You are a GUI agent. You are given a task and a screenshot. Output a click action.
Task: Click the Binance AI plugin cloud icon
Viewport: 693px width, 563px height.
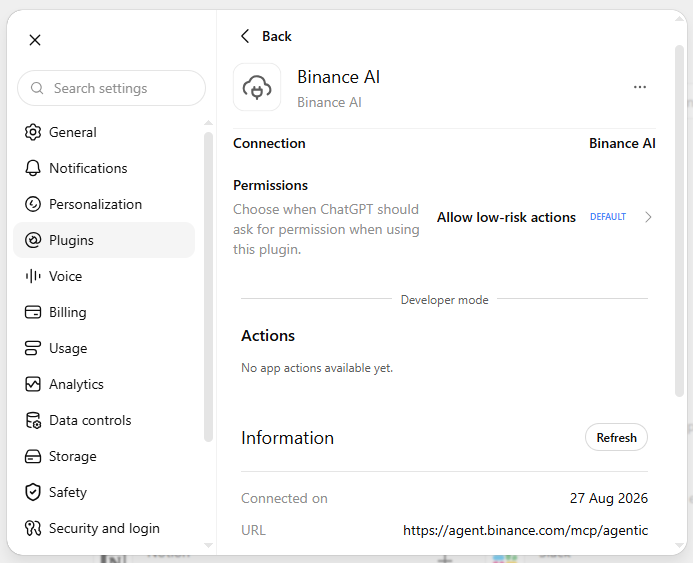(x=257, y=87)
